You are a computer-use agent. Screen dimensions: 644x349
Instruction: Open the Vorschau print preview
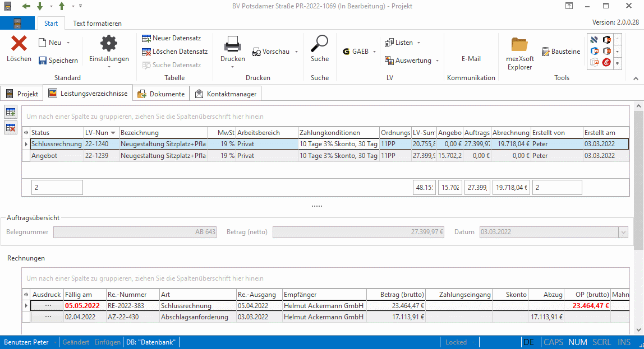(271, 52)
